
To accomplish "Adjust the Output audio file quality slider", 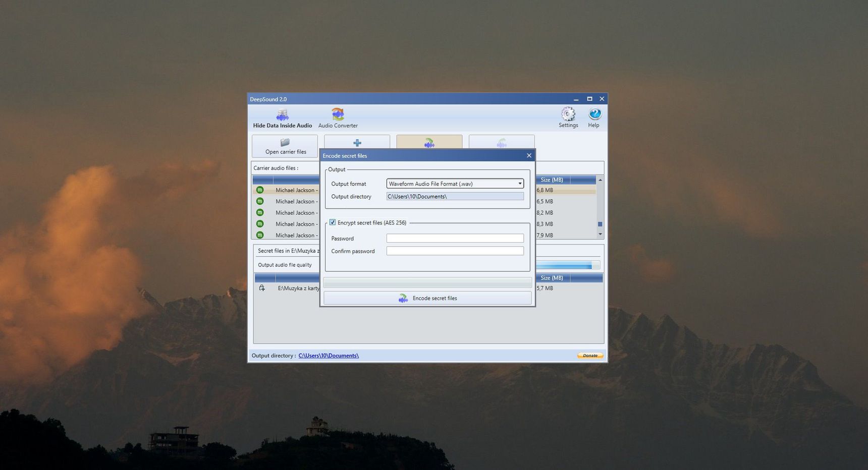I will [x=568, y=265].
